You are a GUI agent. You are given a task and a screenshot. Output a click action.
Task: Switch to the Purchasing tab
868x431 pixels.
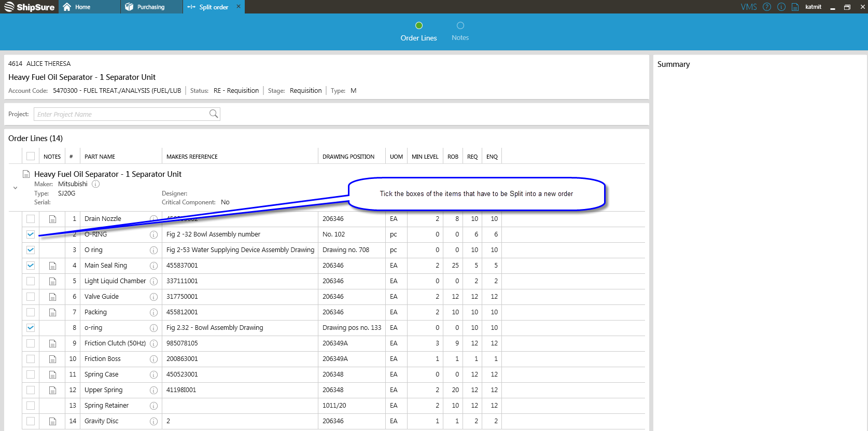coord(151,7)
